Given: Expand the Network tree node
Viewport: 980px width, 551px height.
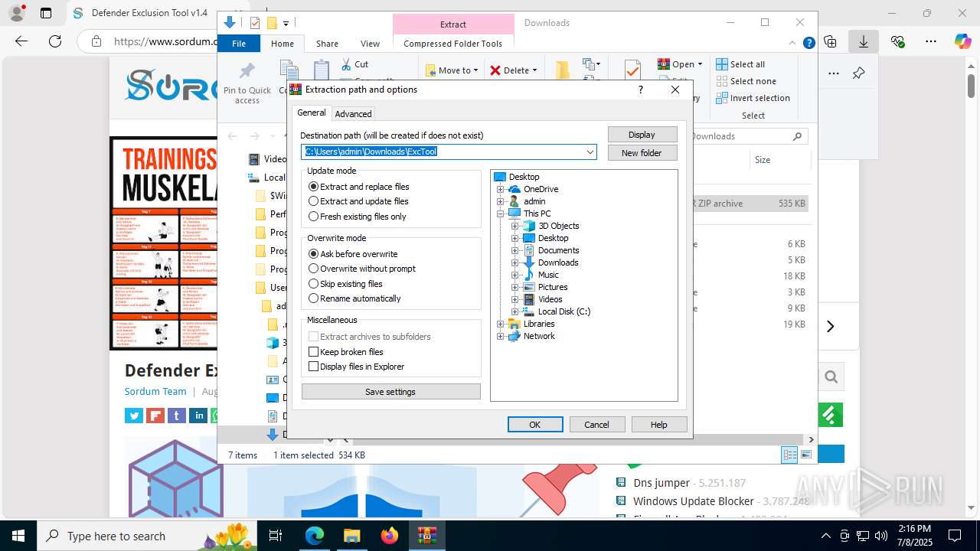Looking at the screenshot, I should [x=501, y=336].
